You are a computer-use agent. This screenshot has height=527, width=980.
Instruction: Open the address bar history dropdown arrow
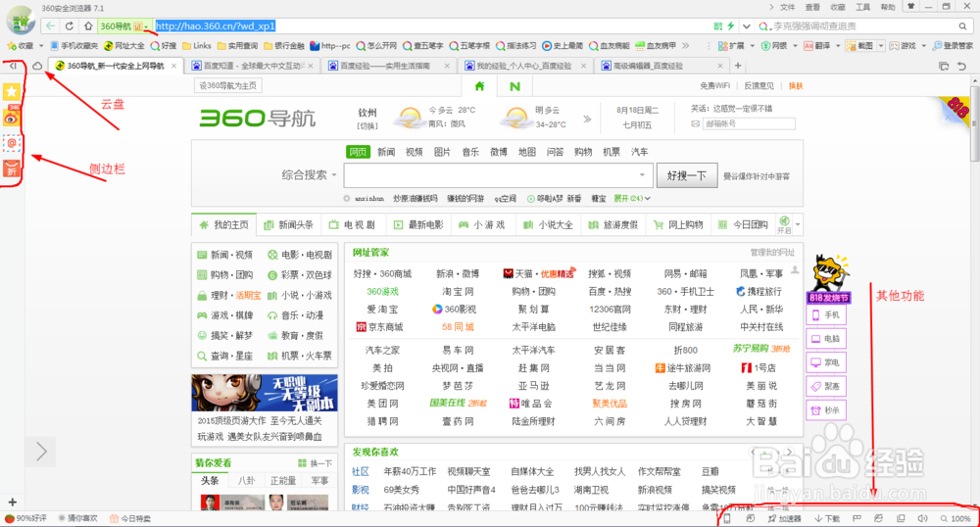[746, 26]
